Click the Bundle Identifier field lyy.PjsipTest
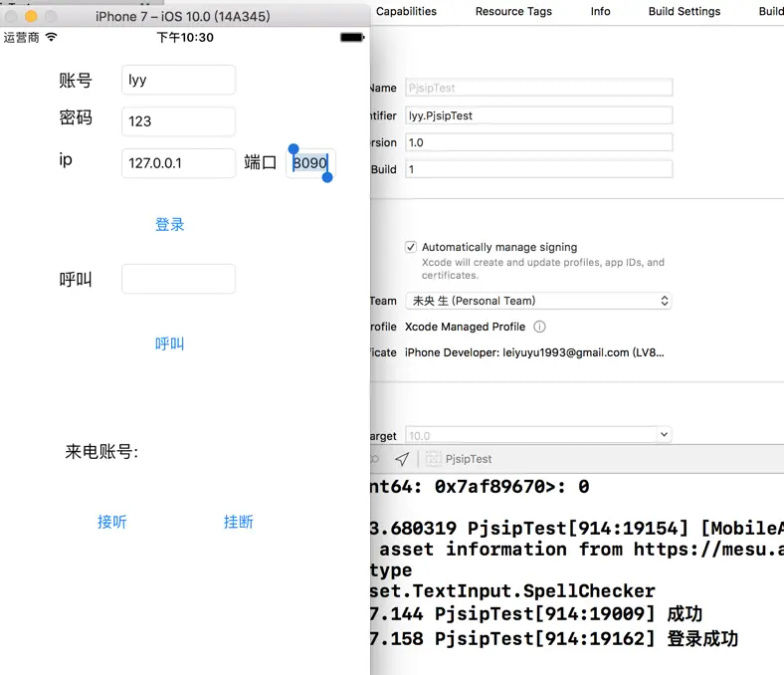The width and height of the screenshot is (784, 675). pyautogui.click(x=538, y=115)
